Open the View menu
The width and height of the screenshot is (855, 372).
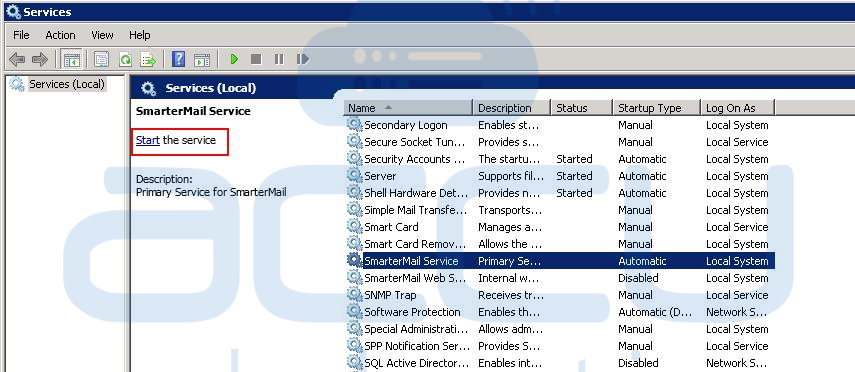point(102,35)
